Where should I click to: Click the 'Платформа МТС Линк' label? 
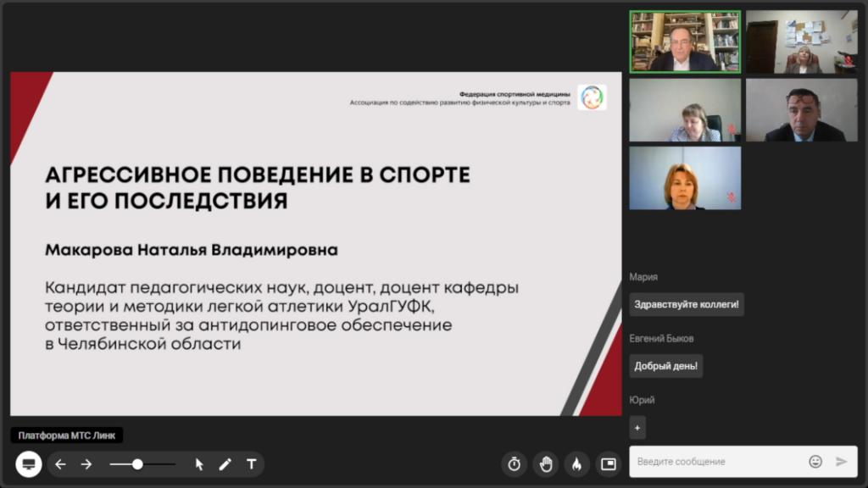pyautogui.click(x=67, y=435)
